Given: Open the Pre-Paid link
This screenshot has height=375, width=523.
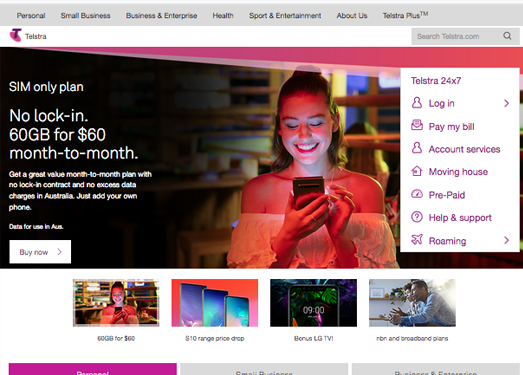Looking at the screenshot, I should (447, 195).
